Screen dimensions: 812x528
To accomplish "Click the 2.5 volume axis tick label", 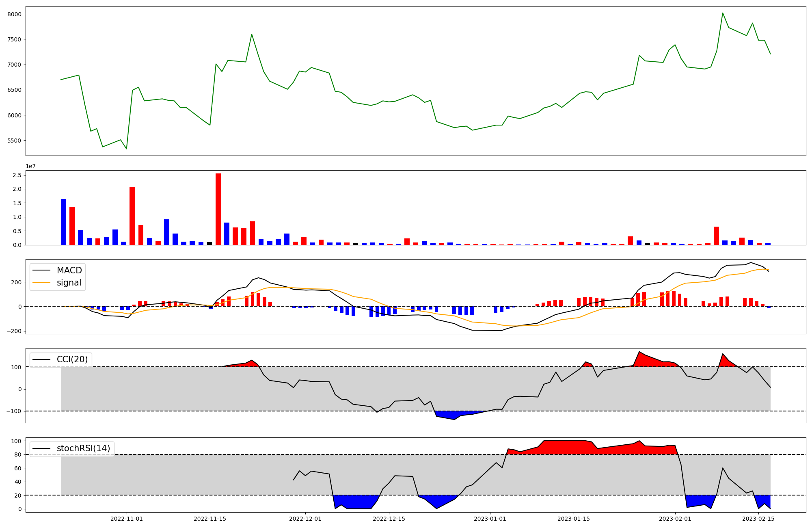I will tap(17, 175).
